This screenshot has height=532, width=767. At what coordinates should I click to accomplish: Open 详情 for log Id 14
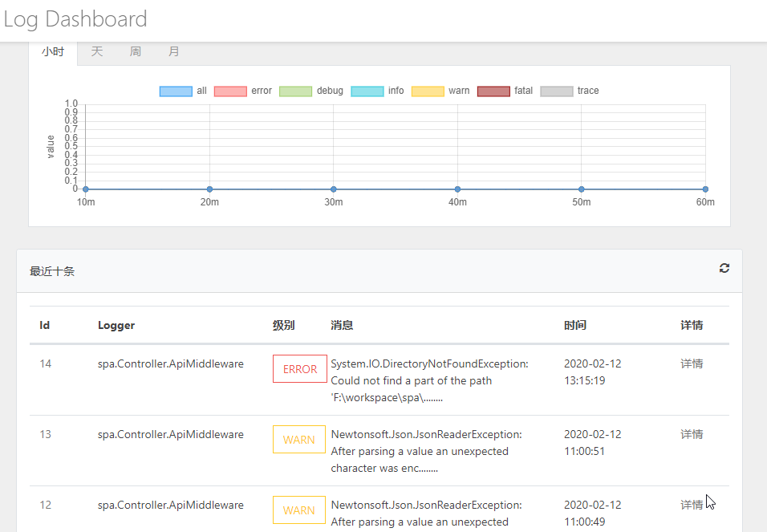tap(692, 363)
